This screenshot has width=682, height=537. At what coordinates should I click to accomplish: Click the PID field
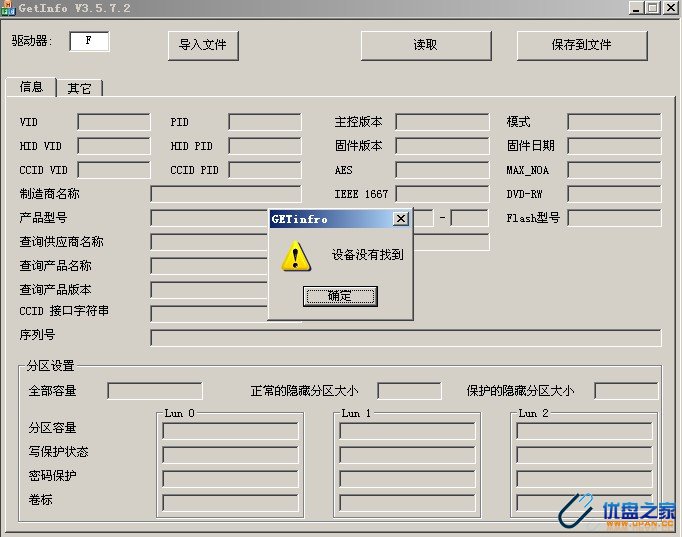(x=264, y=122)
